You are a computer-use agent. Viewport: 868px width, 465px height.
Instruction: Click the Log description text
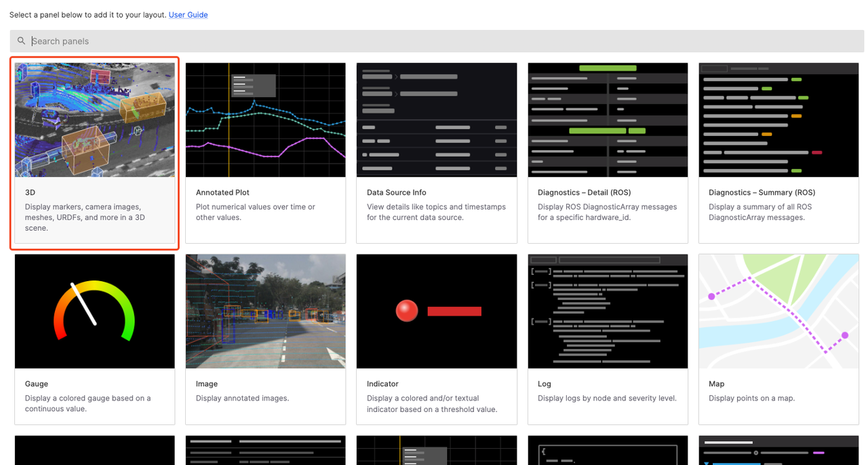[607, 398]
